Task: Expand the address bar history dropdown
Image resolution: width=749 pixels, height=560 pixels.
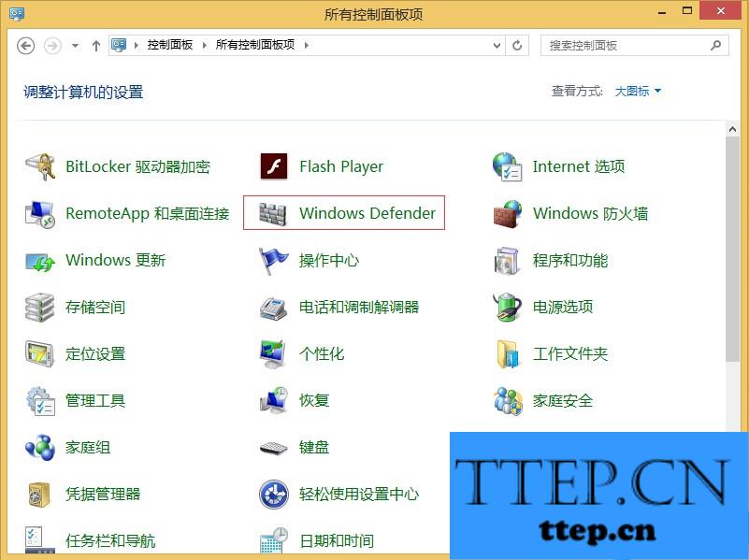Action: (x=497, y=46)
